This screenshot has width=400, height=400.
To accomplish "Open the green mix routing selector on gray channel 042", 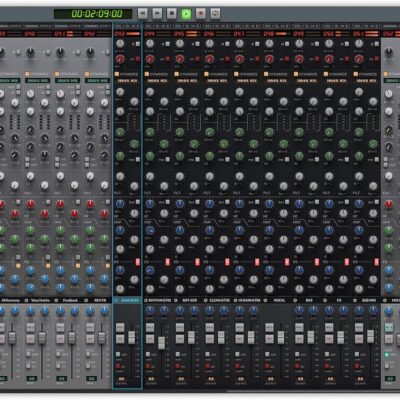I will click(97, 81).
